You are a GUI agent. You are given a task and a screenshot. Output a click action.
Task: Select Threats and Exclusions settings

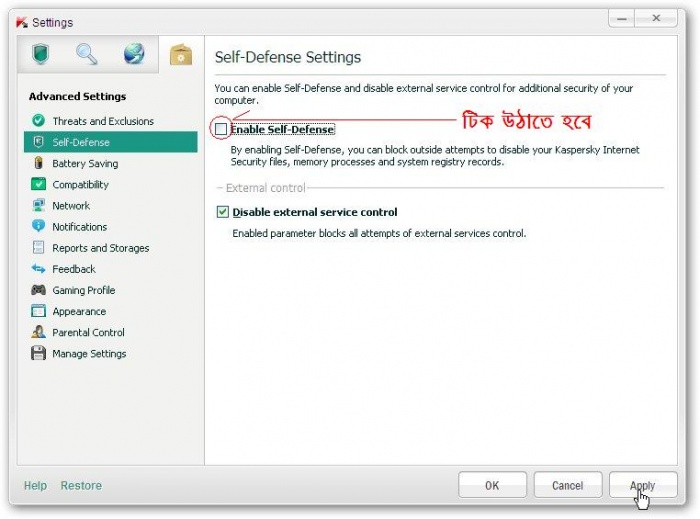(x=110, y=121)
